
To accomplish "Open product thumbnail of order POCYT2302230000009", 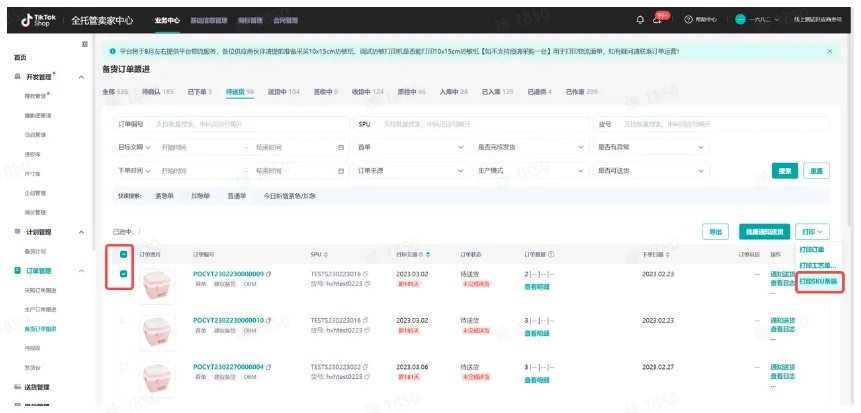I will click(157, 287).
